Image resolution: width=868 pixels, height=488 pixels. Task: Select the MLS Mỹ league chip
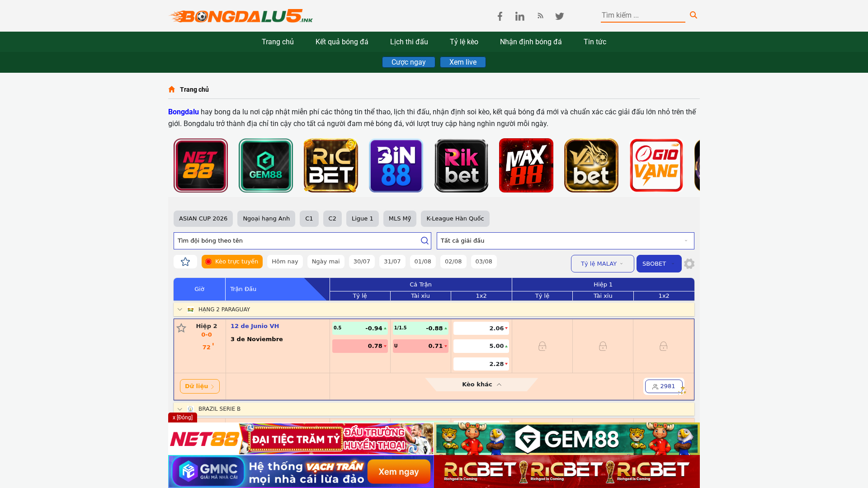tap(400, 219)
